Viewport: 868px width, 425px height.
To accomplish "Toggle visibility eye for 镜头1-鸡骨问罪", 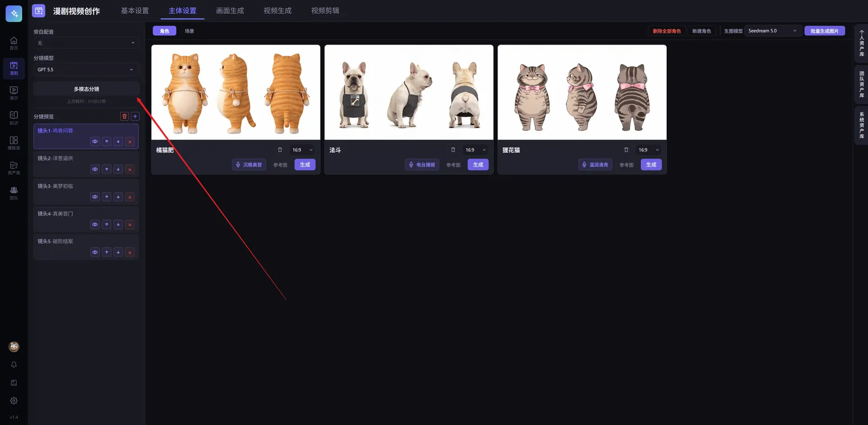I will [95, 142].
